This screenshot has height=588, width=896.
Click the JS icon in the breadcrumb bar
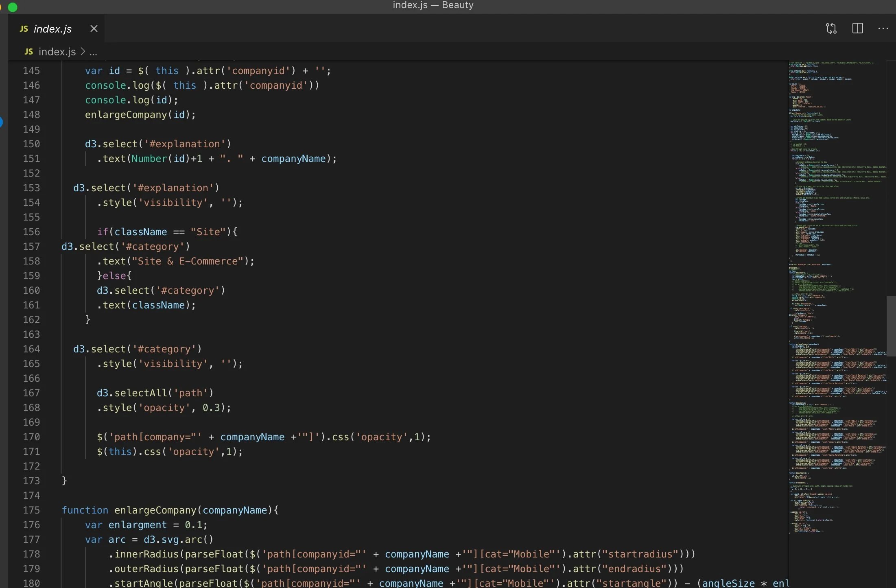click(28, 52)
